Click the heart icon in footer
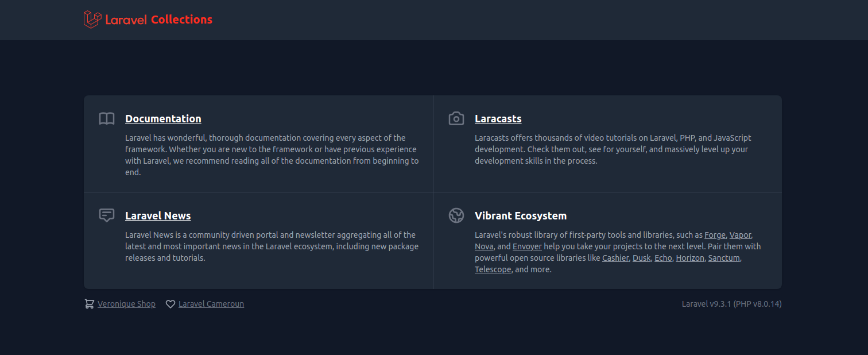 pos(170,304)
